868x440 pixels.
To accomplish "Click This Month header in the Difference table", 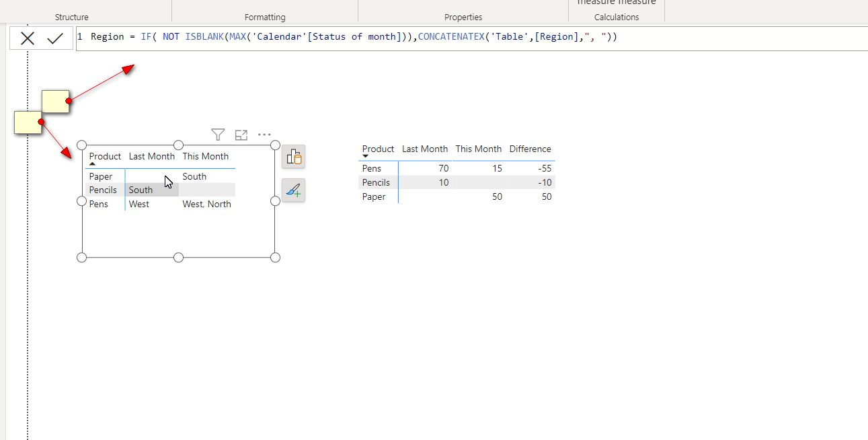I will [479, 149].
